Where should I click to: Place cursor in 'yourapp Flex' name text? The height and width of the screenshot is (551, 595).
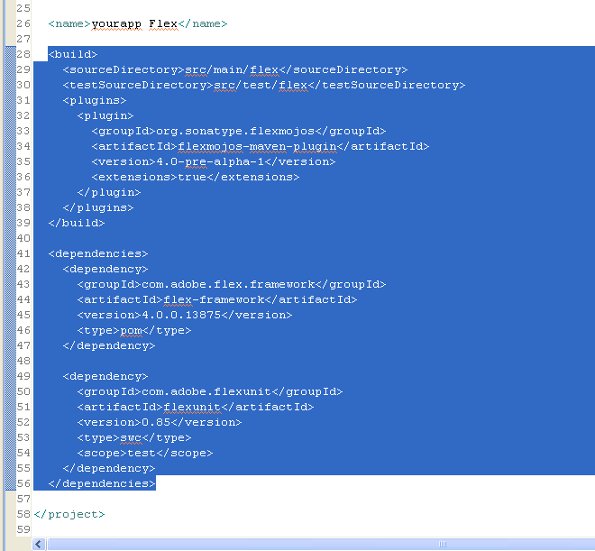tap(134, 24)
